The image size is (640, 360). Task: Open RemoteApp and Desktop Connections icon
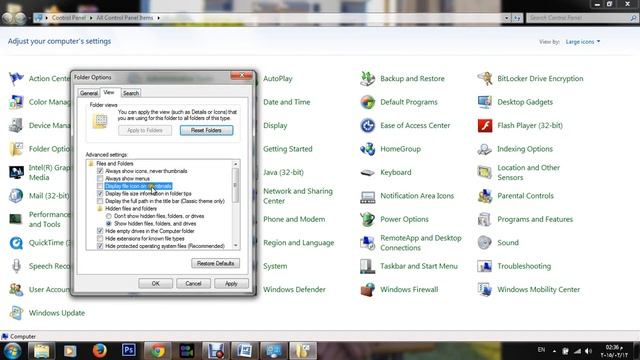tap(367, 243)
